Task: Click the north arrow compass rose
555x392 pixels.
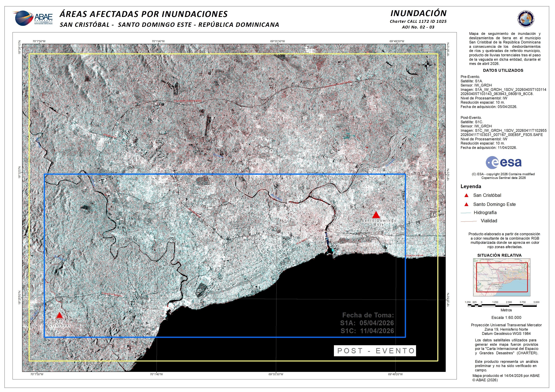Action: point(427,65)
